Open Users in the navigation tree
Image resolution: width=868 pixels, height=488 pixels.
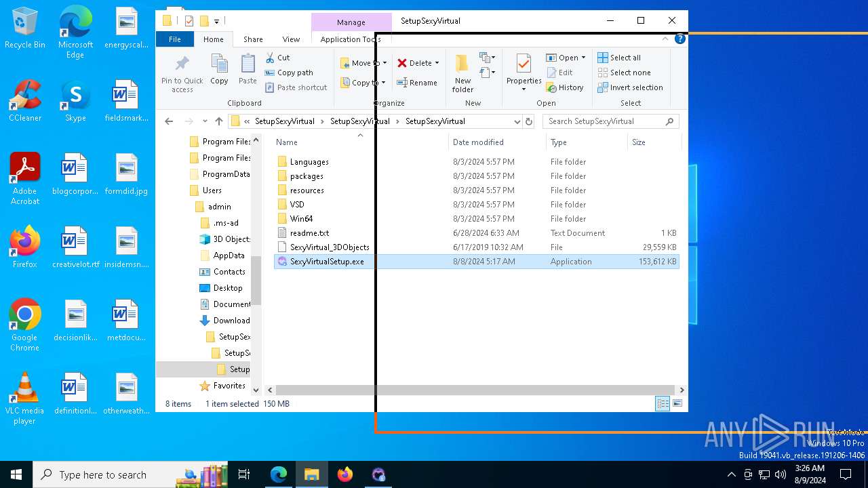(212, 190)
